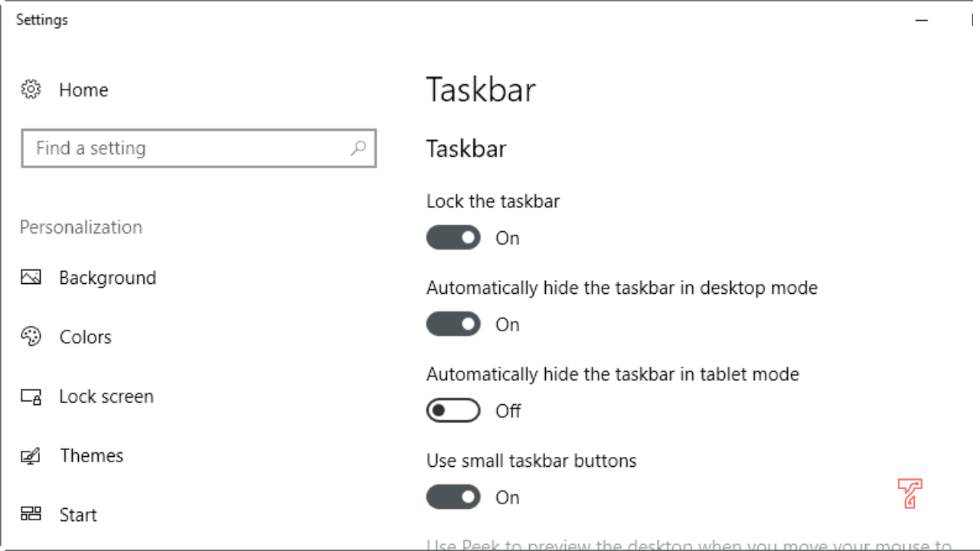This screenshot has height=551, width=980.
Task: Turn off Lock the taskbar
Action: point(453,237)
